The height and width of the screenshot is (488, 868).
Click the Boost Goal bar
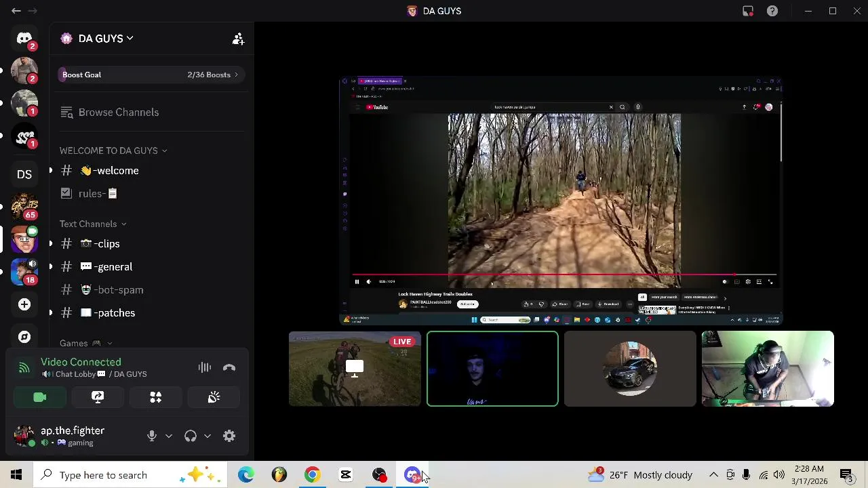(151, 75)
